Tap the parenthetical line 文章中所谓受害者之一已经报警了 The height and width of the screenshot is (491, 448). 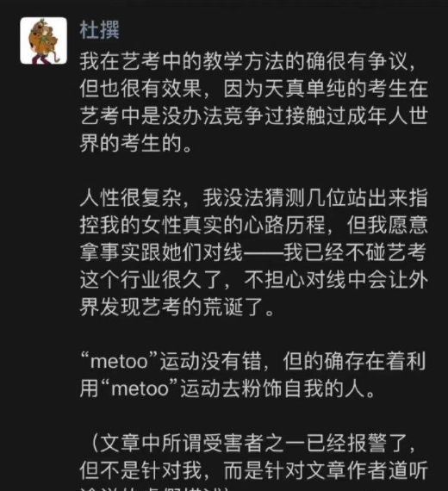point(253,444)
